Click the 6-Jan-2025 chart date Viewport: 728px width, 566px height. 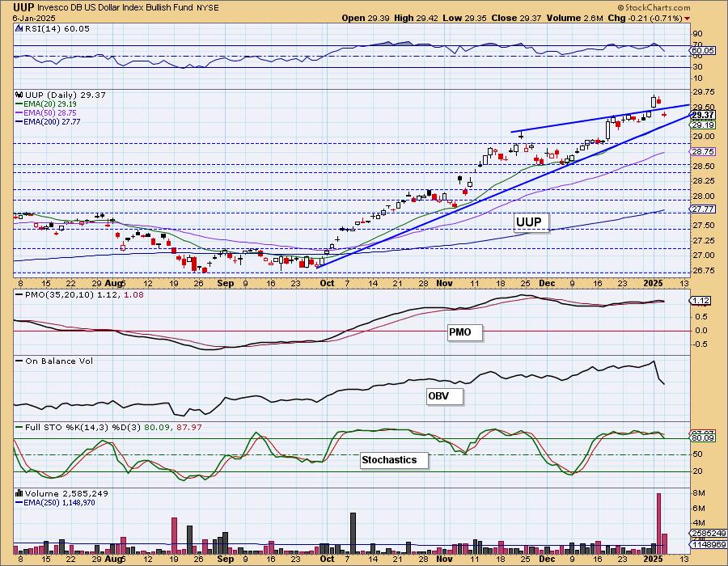click(x=34, y=18)
